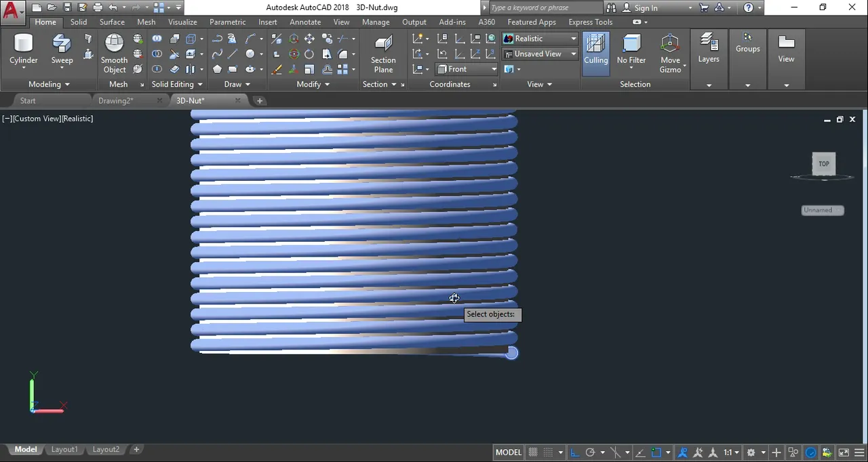
Task: Toggle Polar tracking in status bar
Action: click(590, 453)
